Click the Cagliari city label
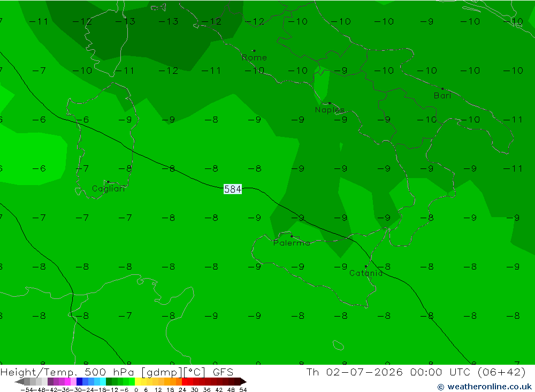This screenshot has height=392, width=535. click(x=109, y=189)
